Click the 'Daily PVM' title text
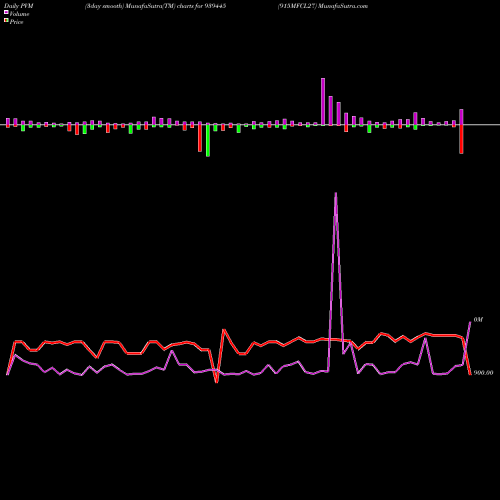500x500 pixels. [x=19, y=6]
